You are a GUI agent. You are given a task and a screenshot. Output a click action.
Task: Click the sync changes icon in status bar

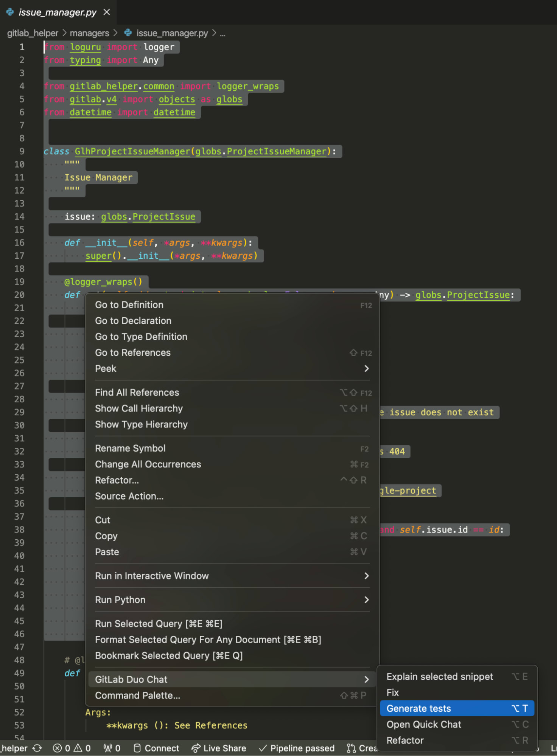(x=37, y=748)
